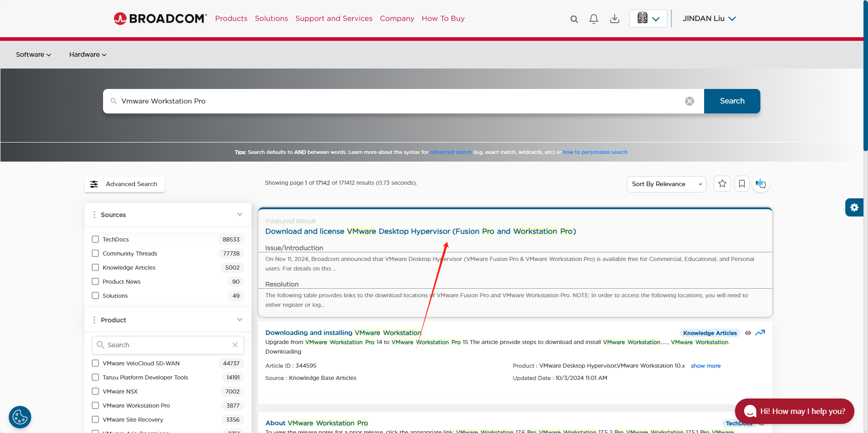
Task: Check VMware VeloCloud SD-WAN product
Action: 95,363
